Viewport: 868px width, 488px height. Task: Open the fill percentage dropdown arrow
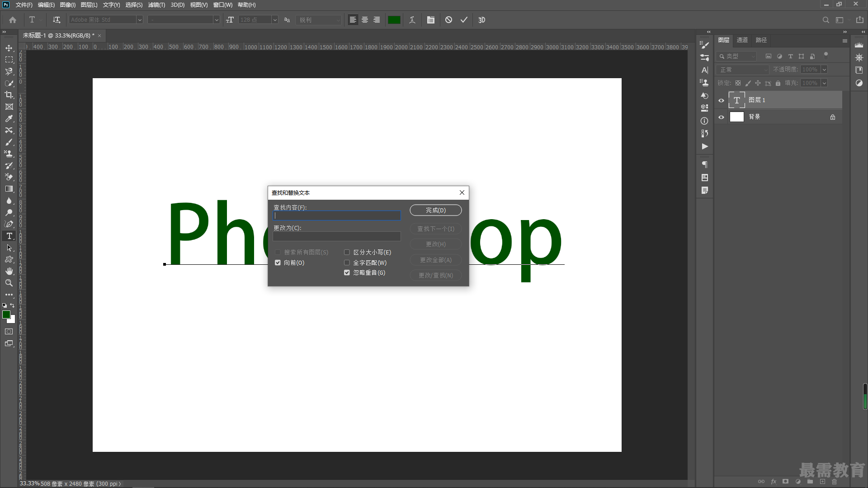pyautogui.click(x=824, y=83)
